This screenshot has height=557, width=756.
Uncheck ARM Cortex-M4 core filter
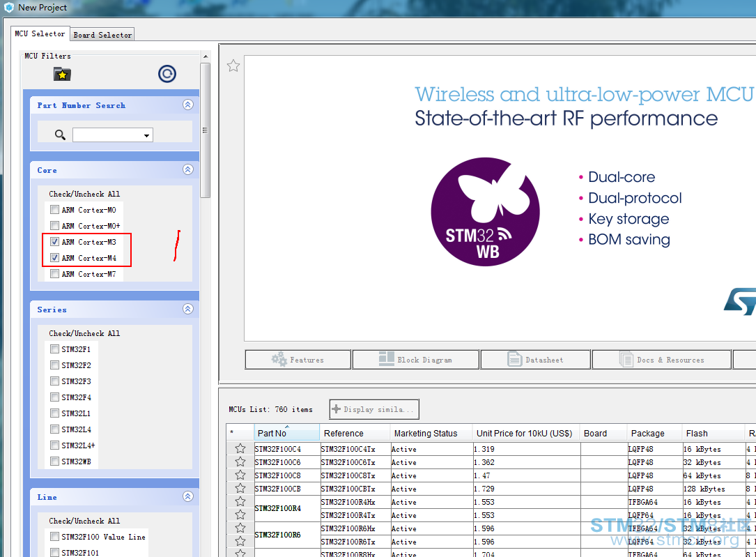coord(54,257)
